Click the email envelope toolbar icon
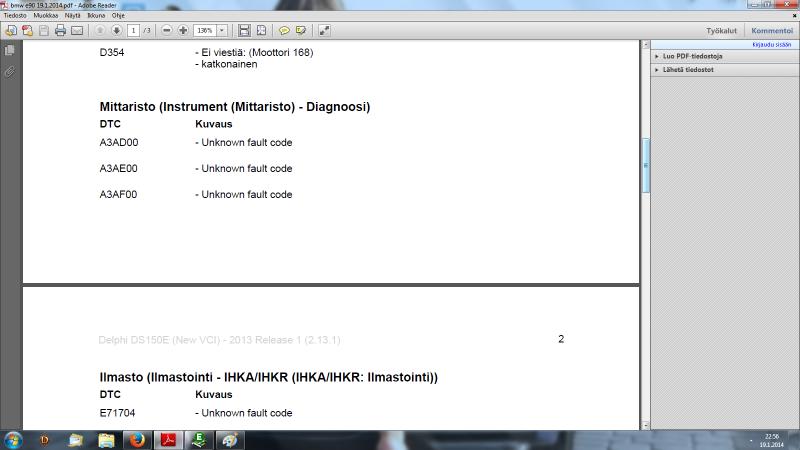This screenshot has height=450, width=800. (x=78, y=31)
